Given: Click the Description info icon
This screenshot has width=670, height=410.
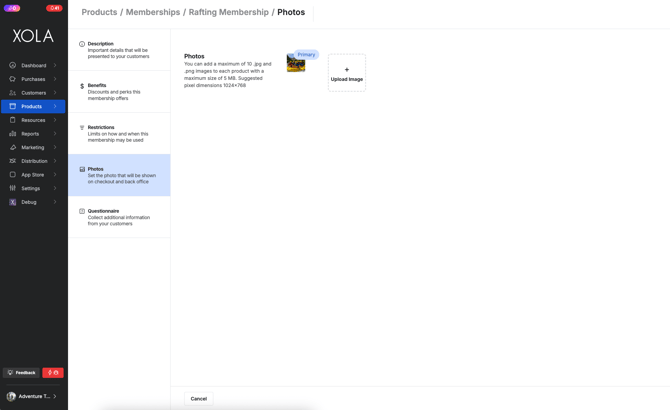Looking at the screenshot, I should tap(82, 44).
